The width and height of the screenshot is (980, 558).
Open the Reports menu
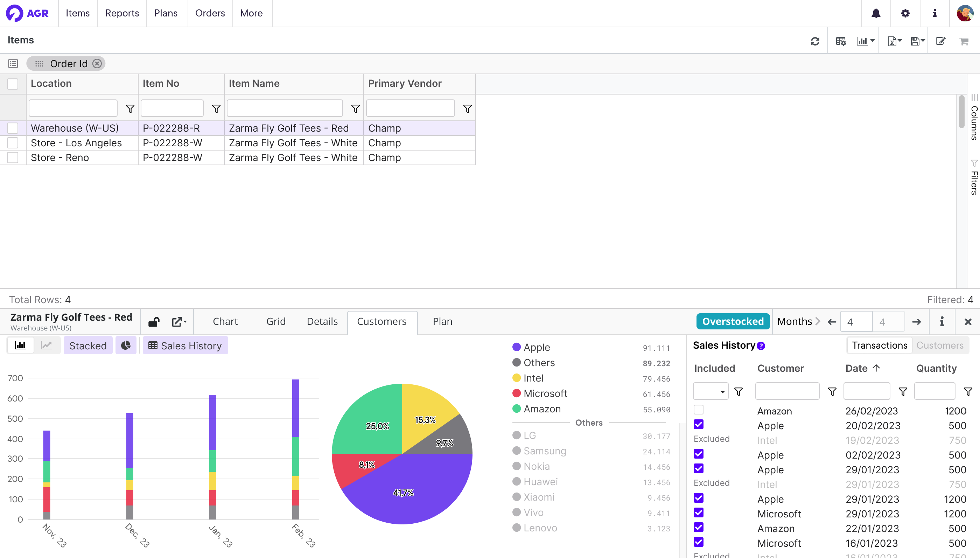(x=122, y=13)
